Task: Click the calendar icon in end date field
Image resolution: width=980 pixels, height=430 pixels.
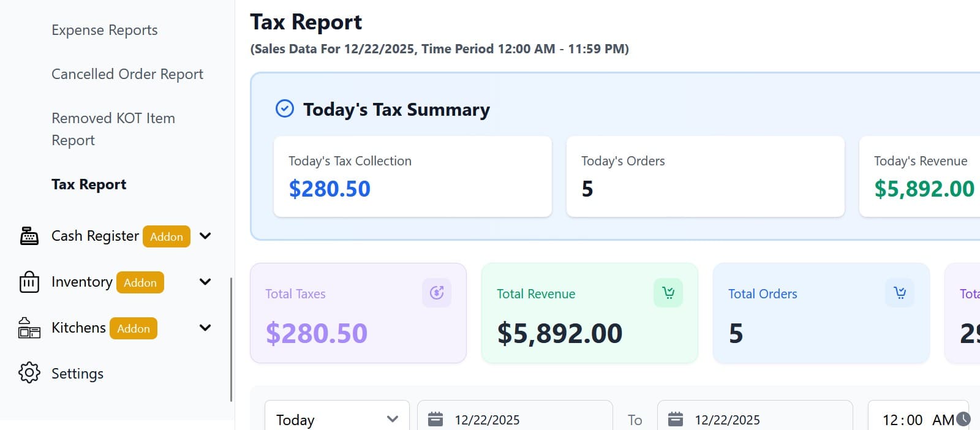Action: point(676,419)
